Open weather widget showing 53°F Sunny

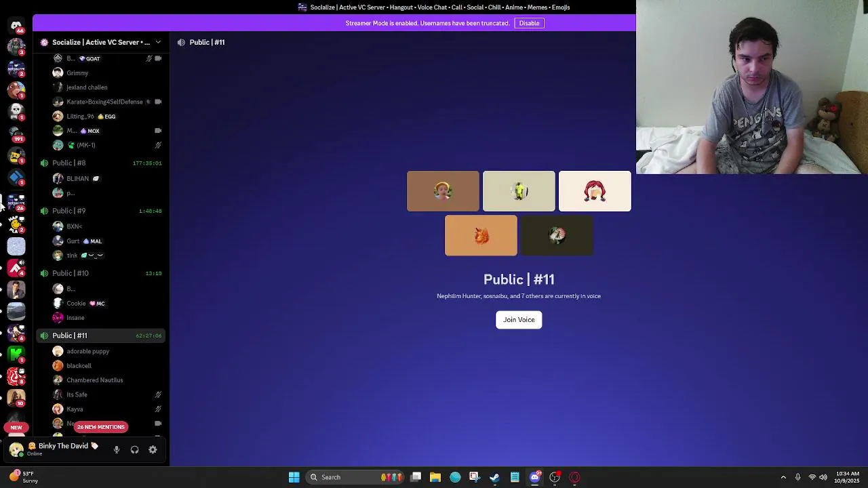click(22, 477)
